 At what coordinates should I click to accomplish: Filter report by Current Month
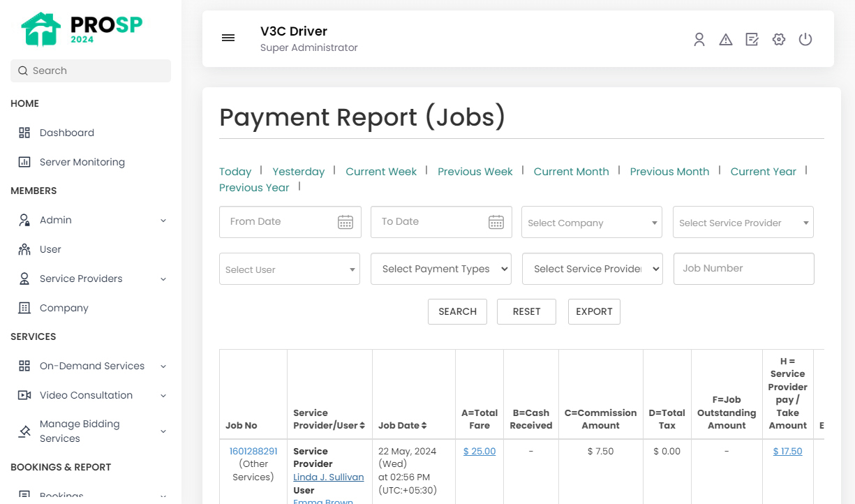(x=572, y=172)
